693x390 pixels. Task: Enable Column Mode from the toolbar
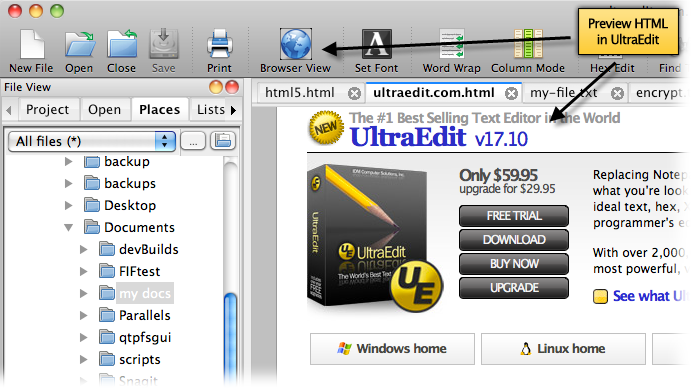(x=528, y=44)
